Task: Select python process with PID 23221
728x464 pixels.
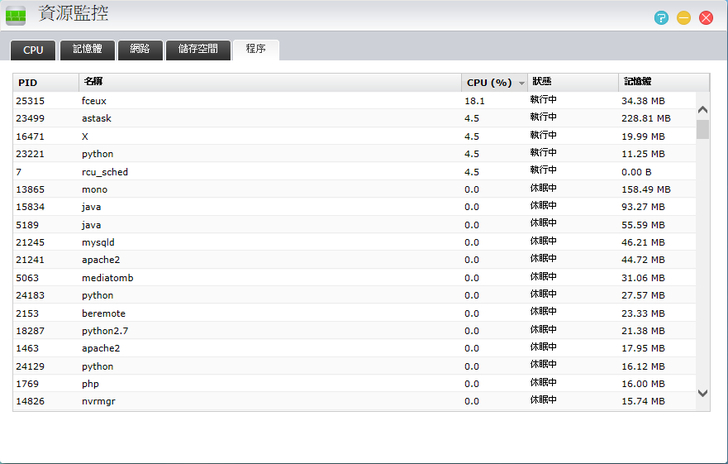Action: [x=354, y=154]
